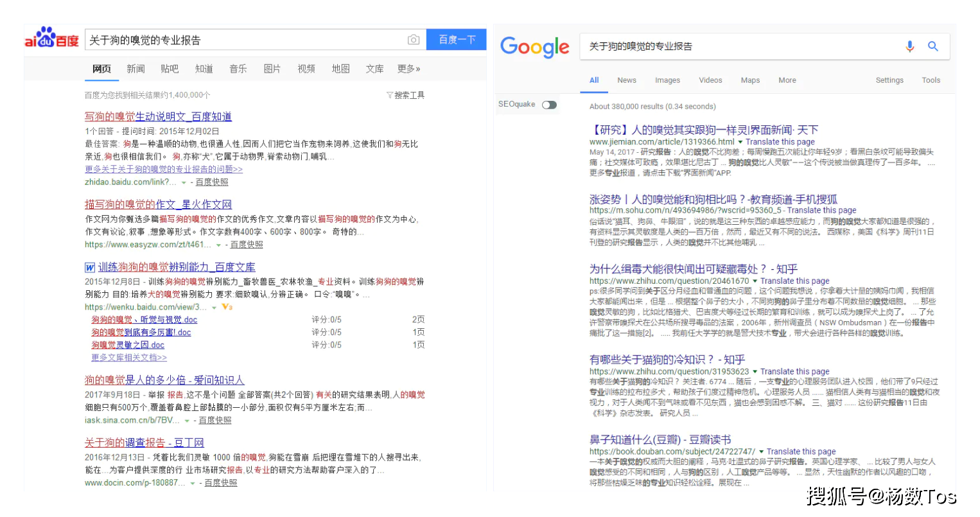Switch to the 知道 tab in Baidu
The height and width of the screenshot is (517, 980).
point(204,69)
